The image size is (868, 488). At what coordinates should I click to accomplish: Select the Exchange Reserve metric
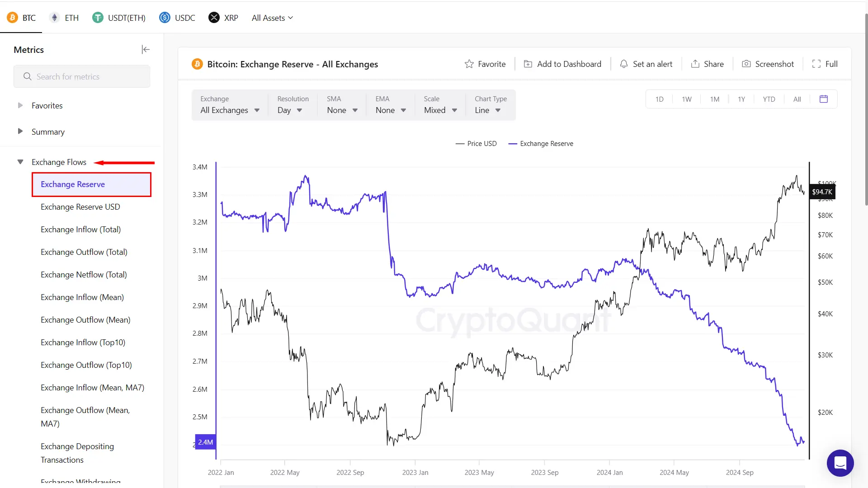pos(91,184)
